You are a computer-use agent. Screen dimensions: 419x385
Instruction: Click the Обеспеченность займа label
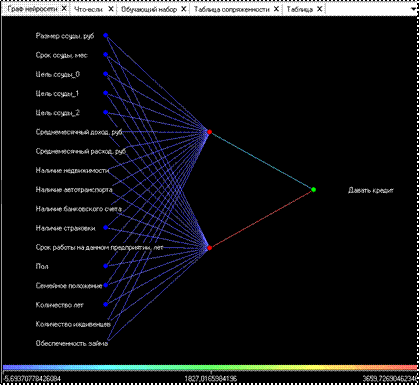point(72,343)
